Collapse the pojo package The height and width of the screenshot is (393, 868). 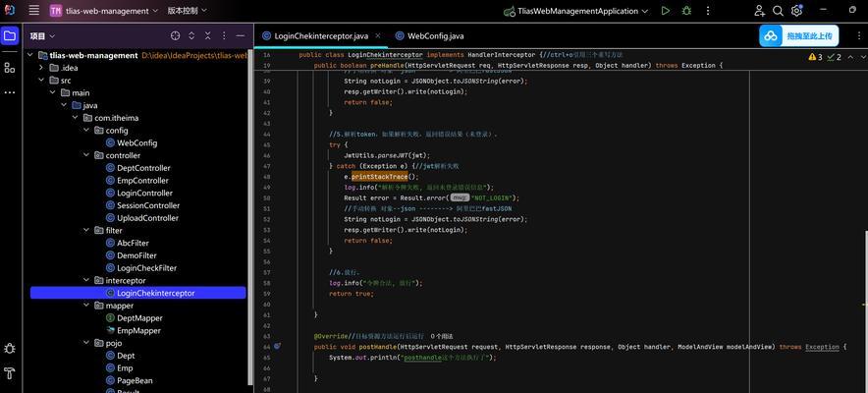tap(86, 343)
